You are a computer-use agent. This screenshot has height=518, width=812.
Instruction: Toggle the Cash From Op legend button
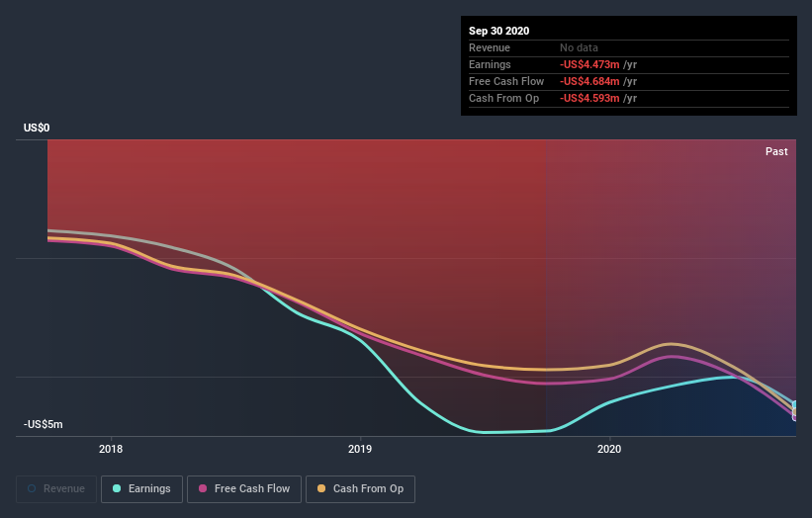click(360, 489)
